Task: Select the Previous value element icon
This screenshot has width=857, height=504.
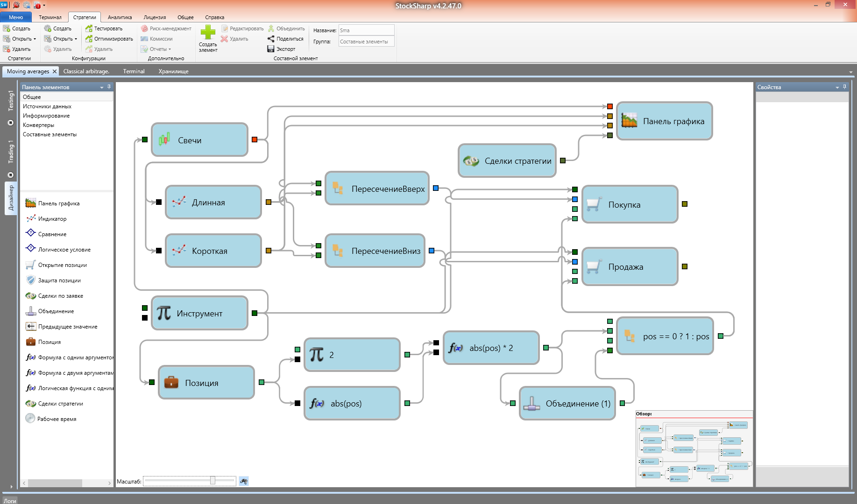Action: pos(31,327)
